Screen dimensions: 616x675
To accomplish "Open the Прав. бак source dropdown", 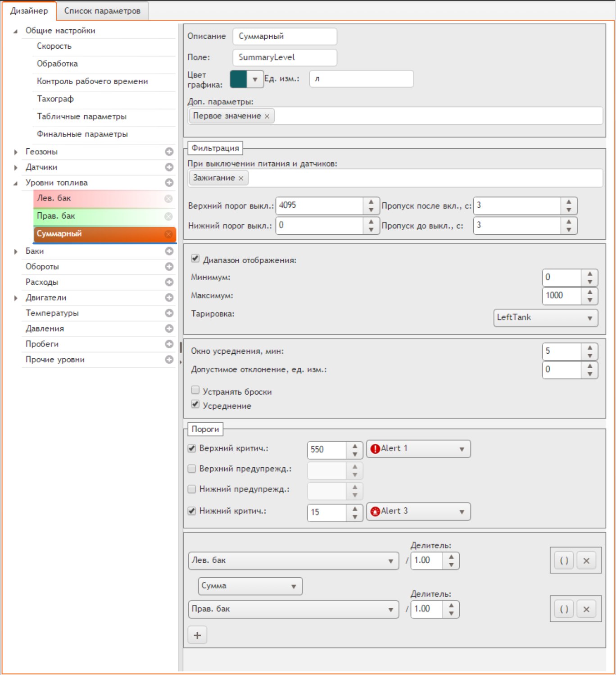I will [x=294, y=609].
